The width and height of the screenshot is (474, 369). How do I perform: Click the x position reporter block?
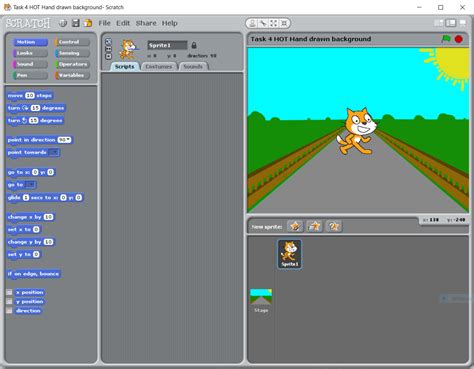30,292
